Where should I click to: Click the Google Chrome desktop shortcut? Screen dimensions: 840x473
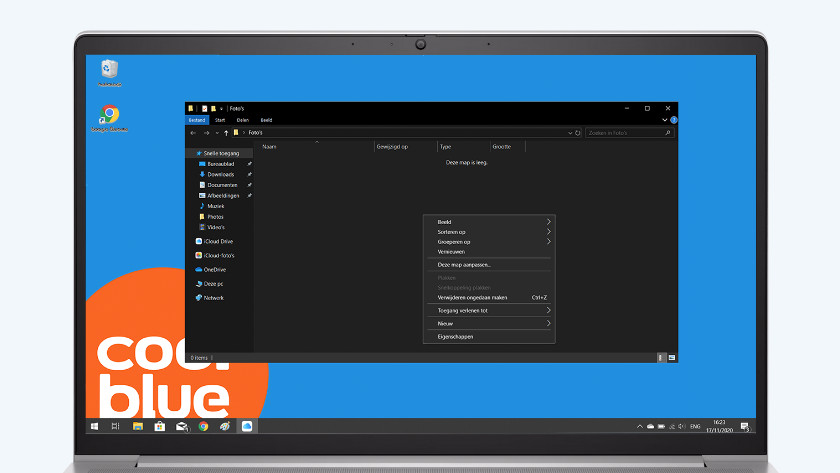109,118
